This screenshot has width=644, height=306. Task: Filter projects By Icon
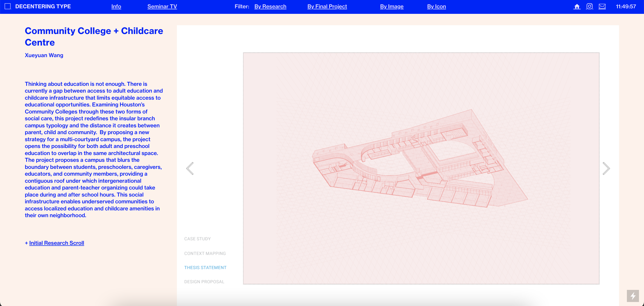pos(436,7)
